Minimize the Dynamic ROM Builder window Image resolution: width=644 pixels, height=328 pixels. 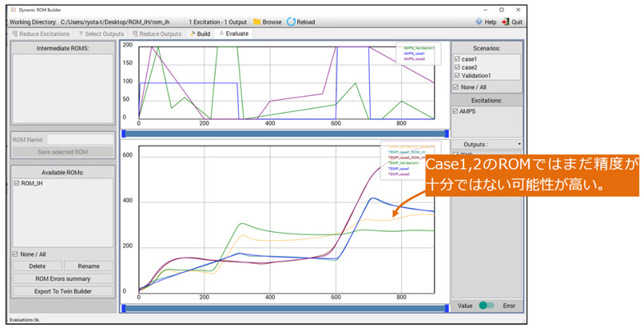(486, 10)
